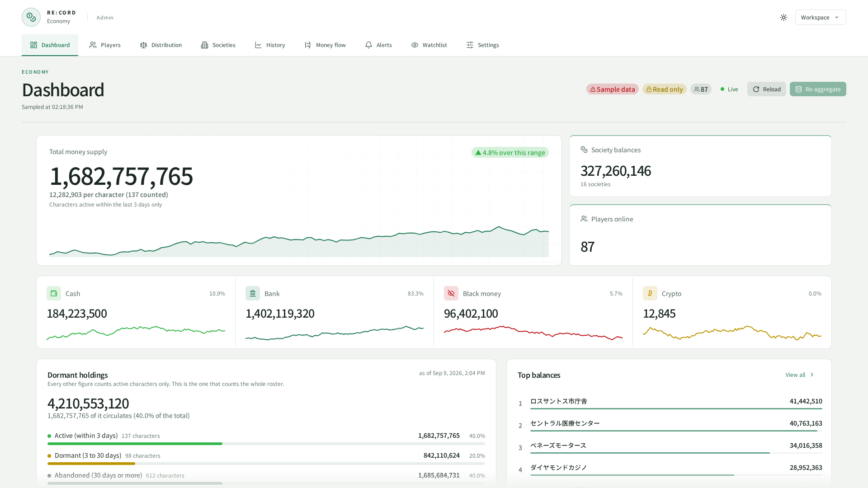
Task: Click the 327,260,146 society balance value
Action: [616, 171]
